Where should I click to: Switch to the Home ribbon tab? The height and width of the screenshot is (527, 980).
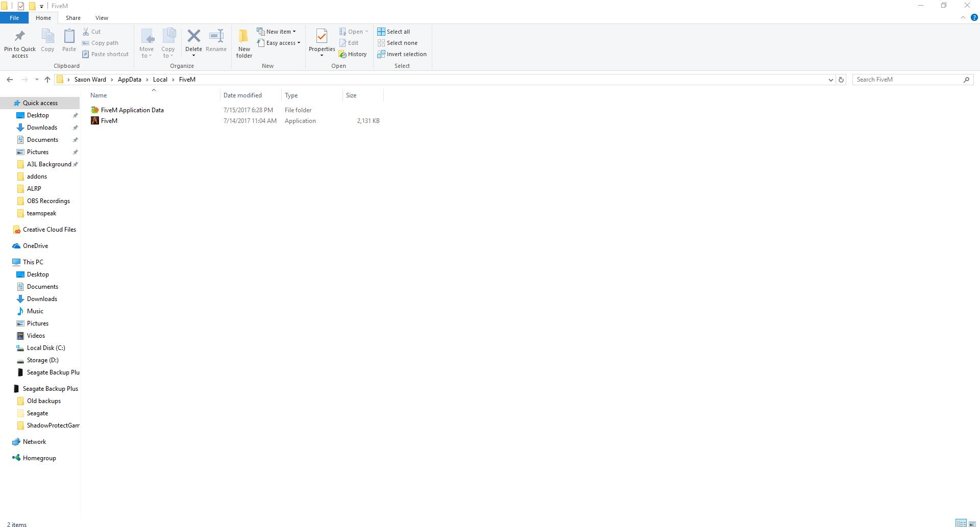click(43, 18)
